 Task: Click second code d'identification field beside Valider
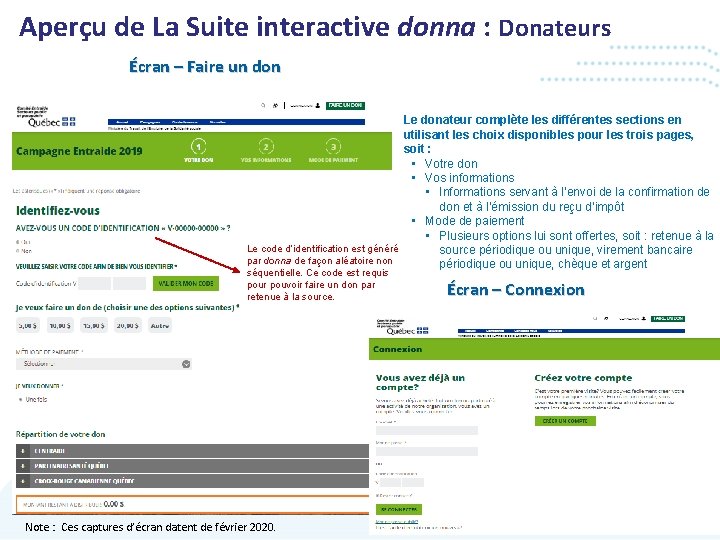129,283
